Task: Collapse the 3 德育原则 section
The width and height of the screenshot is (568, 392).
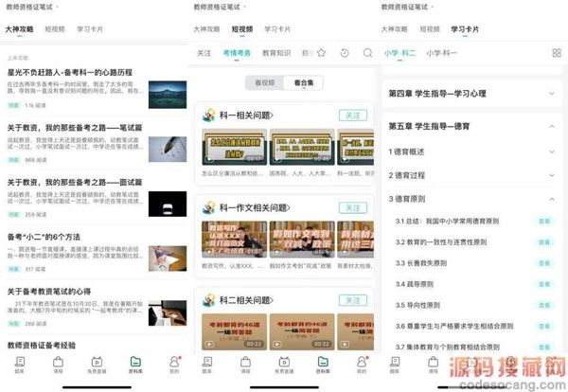Action: click(552, 200)
